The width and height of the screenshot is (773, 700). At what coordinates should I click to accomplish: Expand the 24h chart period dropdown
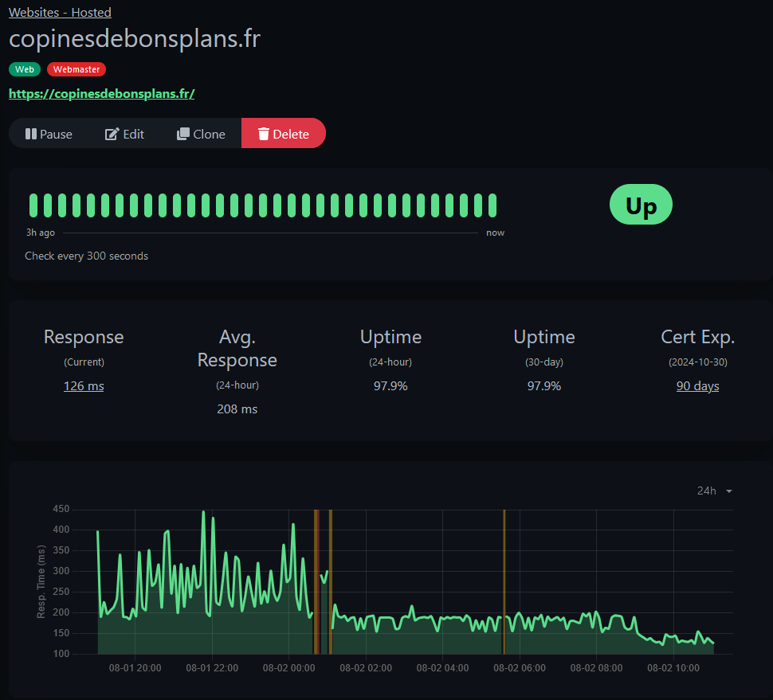point(714,491)
